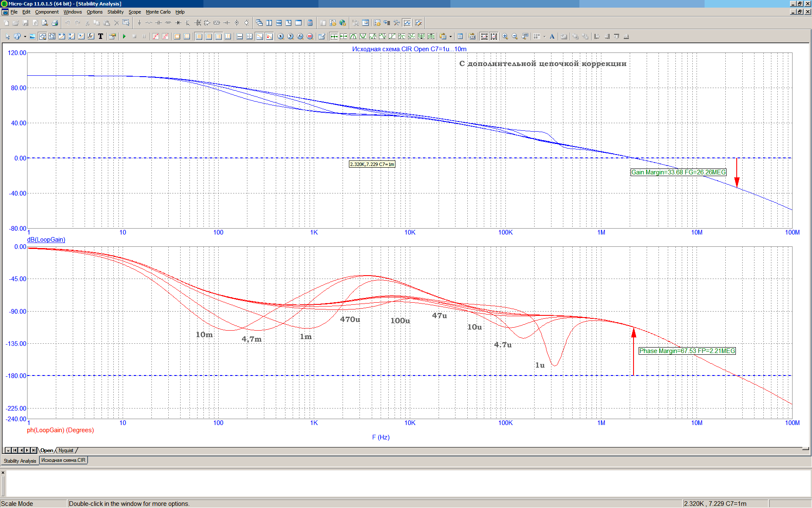Click the Stability Analysis window tab
This screenshot has height=508, width=812.
[x=20, y=461]
